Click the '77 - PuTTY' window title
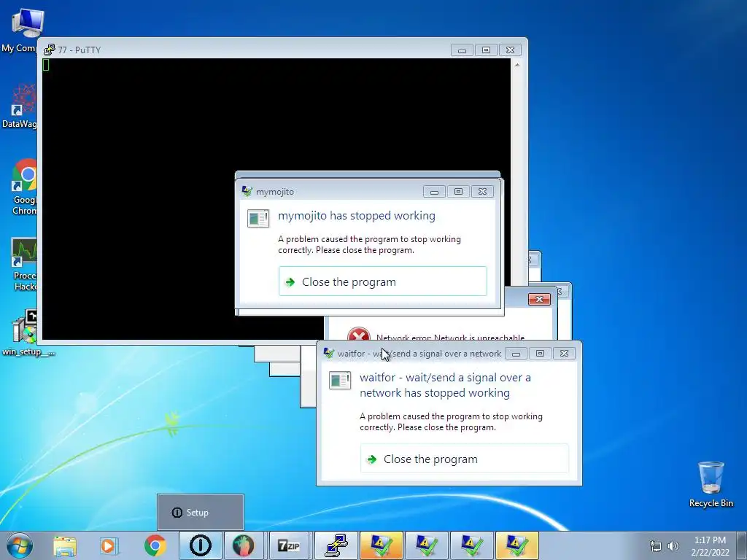 click(x=79, y=50)
